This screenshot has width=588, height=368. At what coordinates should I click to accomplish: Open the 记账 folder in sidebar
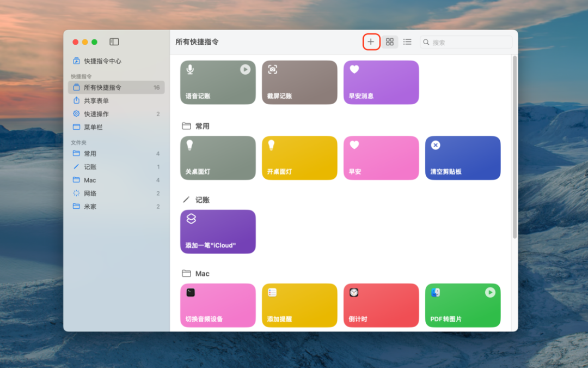click(117, 167)
